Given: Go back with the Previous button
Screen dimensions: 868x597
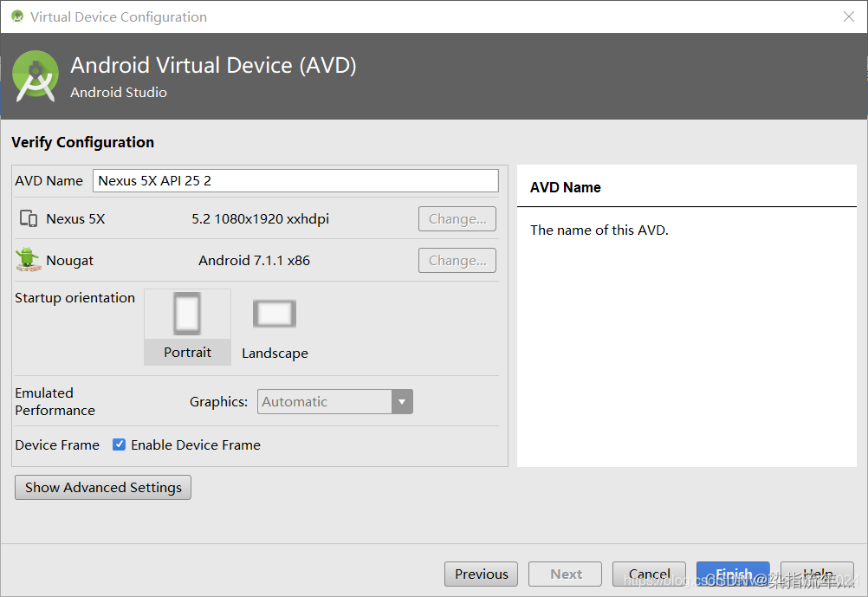Looking at the screenshot, I should 481,574.
